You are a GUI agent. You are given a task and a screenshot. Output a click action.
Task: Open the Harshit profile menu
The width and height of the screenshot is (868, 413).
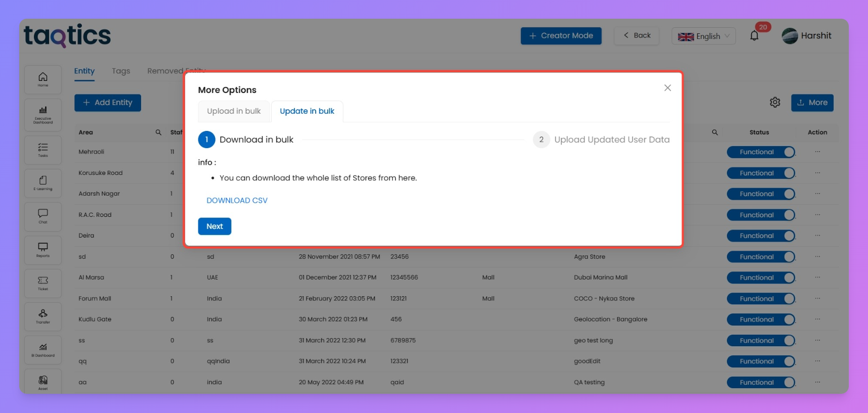pyautogui.click(x=806, y=36)
